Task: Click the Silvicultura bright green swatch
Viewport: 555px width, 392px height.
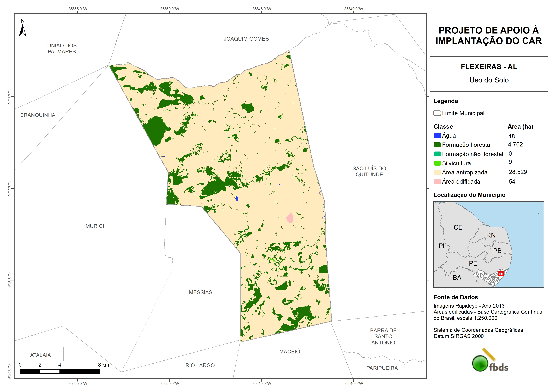Action: point(437,163)
